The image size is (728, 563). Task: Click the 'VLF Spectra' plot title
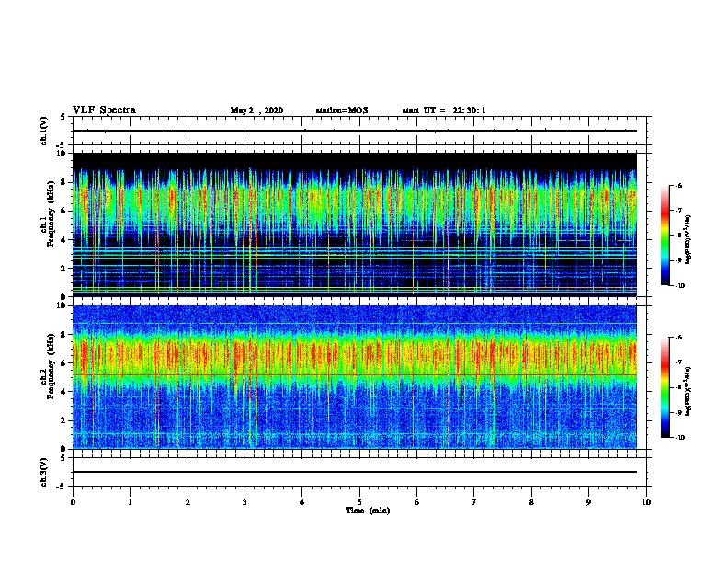(x=105, y=110)
